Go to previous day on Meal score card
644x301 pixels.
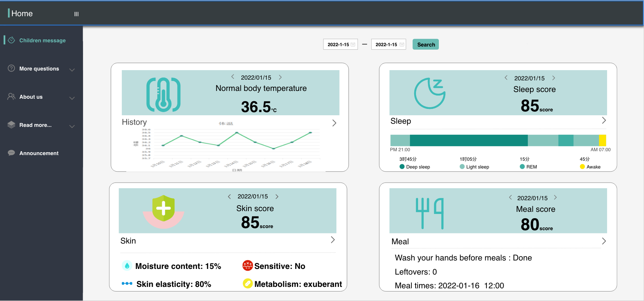click(x=510, y=197)
